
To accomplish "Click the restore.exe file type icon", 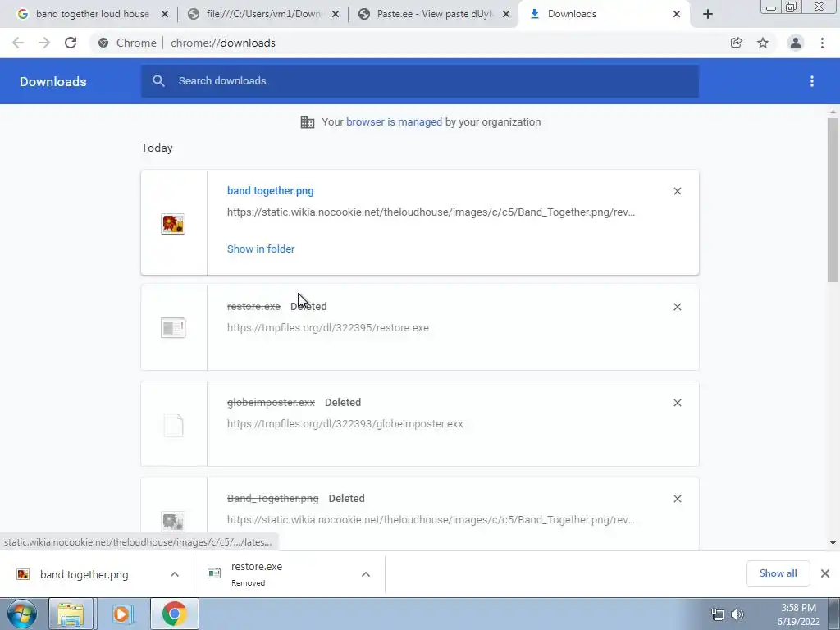I will 173,328.
